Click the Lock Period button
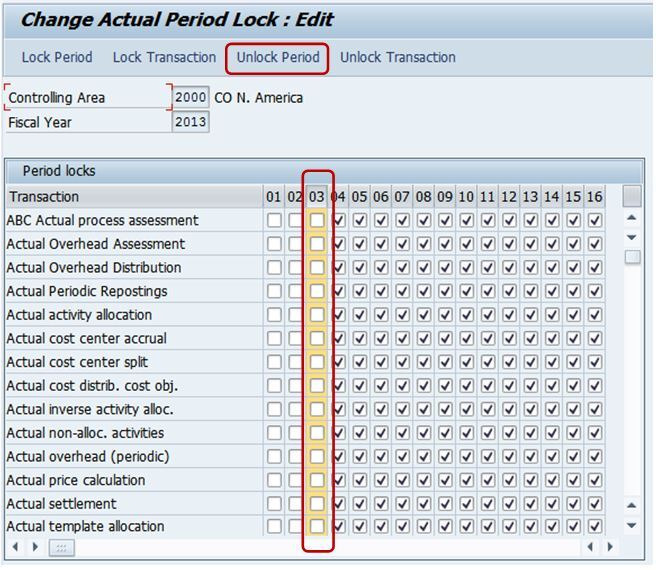Viewport: 656px width, 570px height. click(57, 57)
